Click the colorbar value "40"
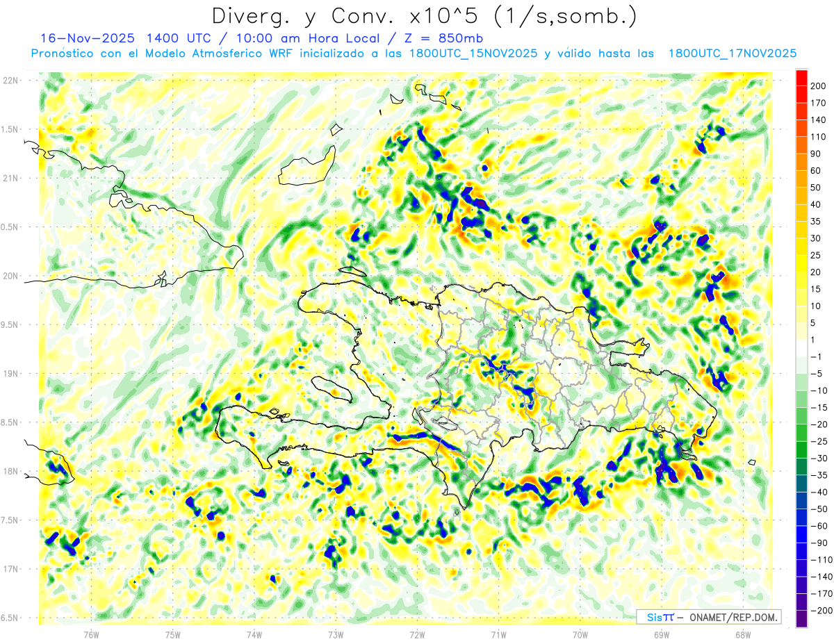Viewport: 834px width, 644px height. pos(816,204)
